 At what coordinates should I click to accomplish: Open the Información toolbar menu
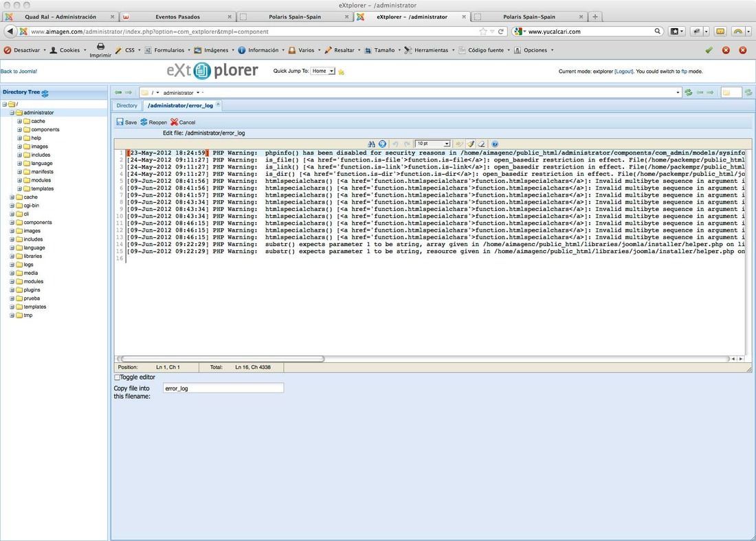tap(263, 50)
